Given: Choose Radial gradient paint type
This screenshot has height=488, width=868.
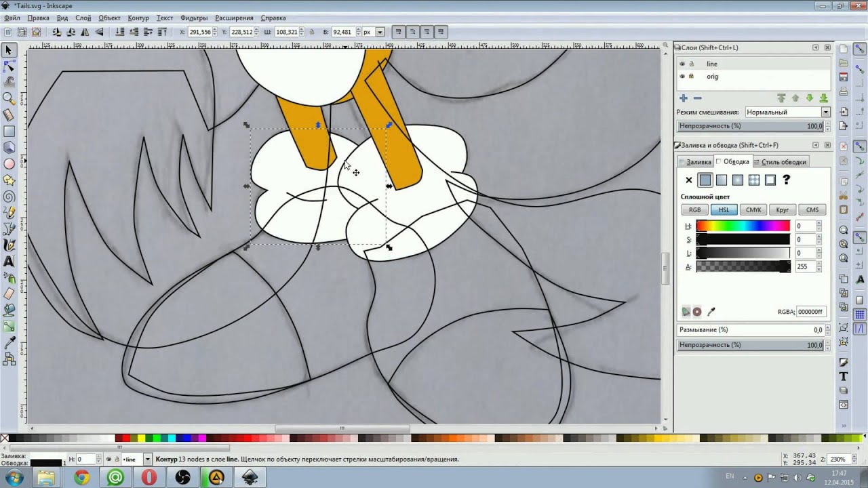Looking at the screenshot, I should 738,180.
